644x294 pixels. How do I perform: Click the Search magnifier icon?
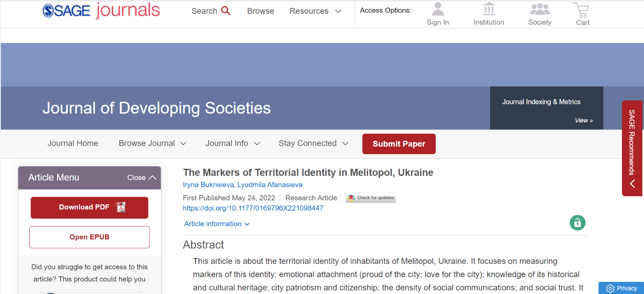(x=226, y=11)
